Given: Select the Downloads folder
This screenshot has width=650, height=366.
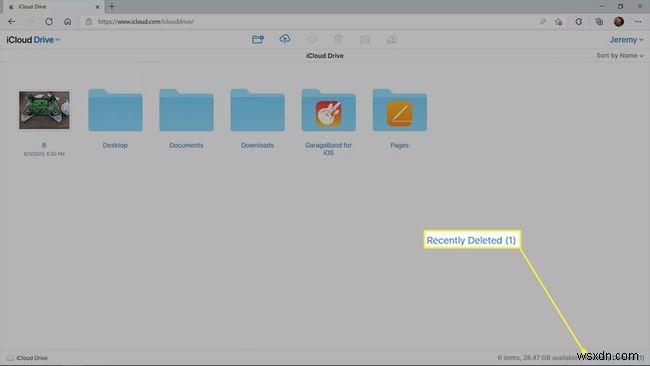Looking at the screenshot, I should 257,110.
